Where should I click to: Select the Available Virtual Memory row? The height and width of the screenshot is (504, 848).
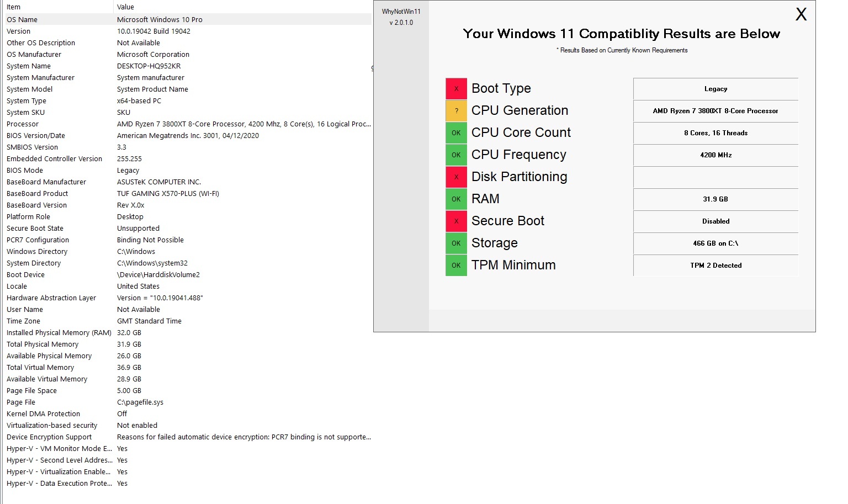click(x=187, y=379)
